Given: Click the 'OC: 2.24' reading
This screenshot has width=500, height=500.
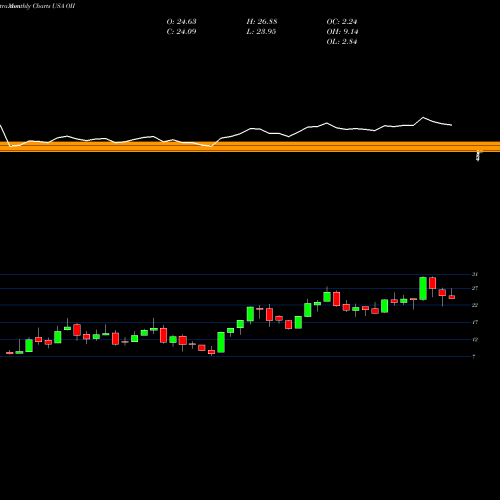Looking at the screenshot, I should pos(342,22).
